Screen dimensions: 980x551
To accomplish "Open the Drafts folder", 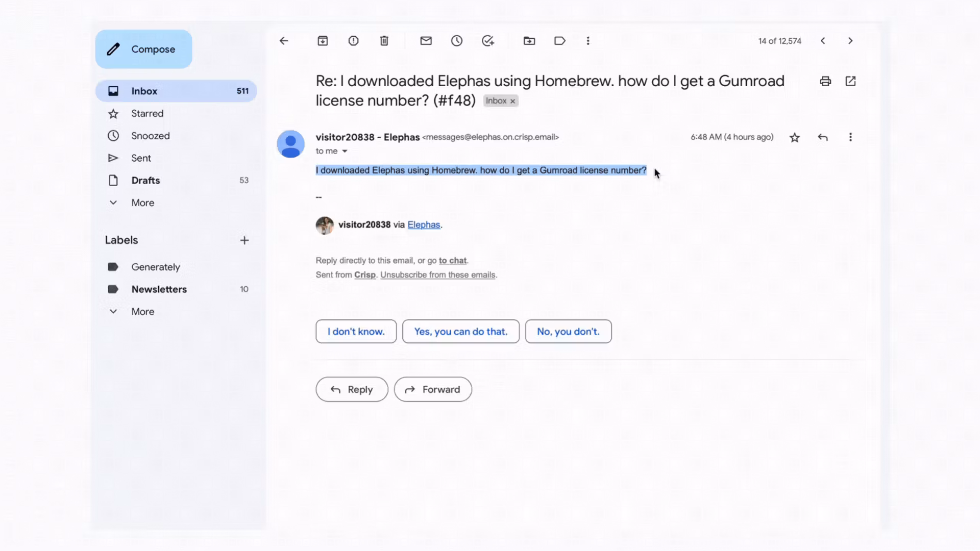I will (176, 180).
